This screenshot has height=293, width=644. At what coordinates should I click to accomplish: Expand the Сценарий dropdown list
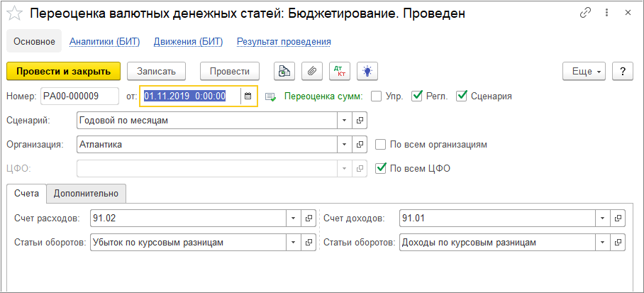pyautogui.click(x=344, y=121)
